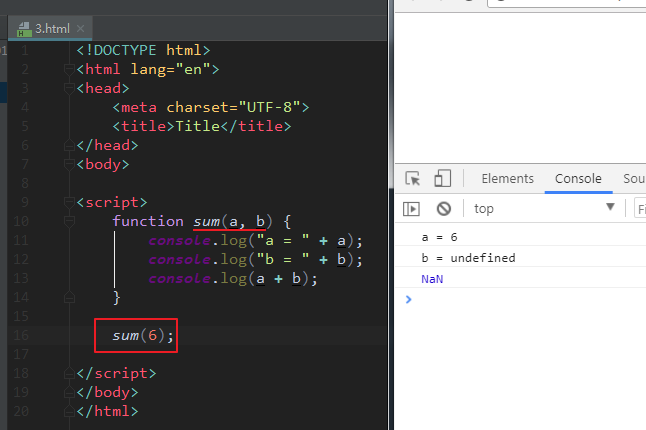Place cursor on the sum(6); call
The image size is (646, 430).
point(143,335)
